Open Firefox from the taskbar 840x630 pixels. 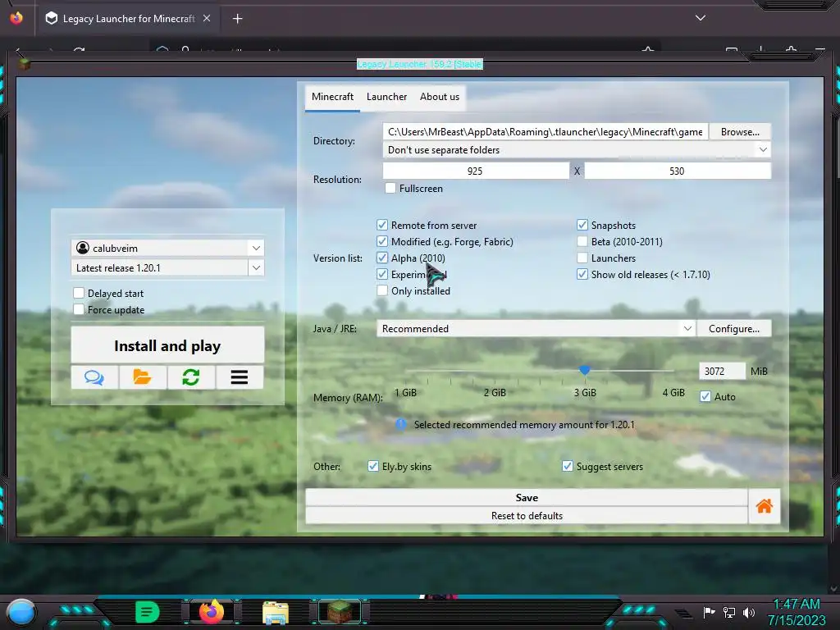[x=212, y=611]
